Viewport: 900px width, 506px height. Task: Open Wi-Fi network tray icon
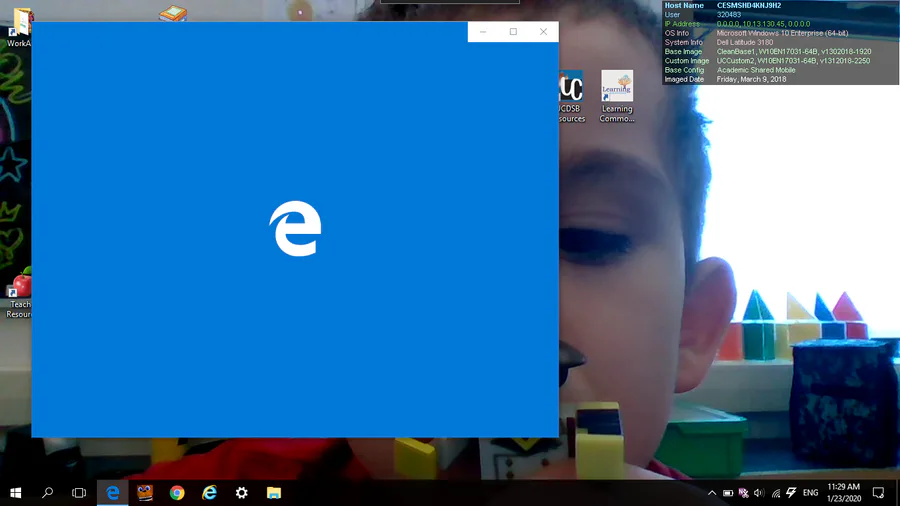click(775, 493)
